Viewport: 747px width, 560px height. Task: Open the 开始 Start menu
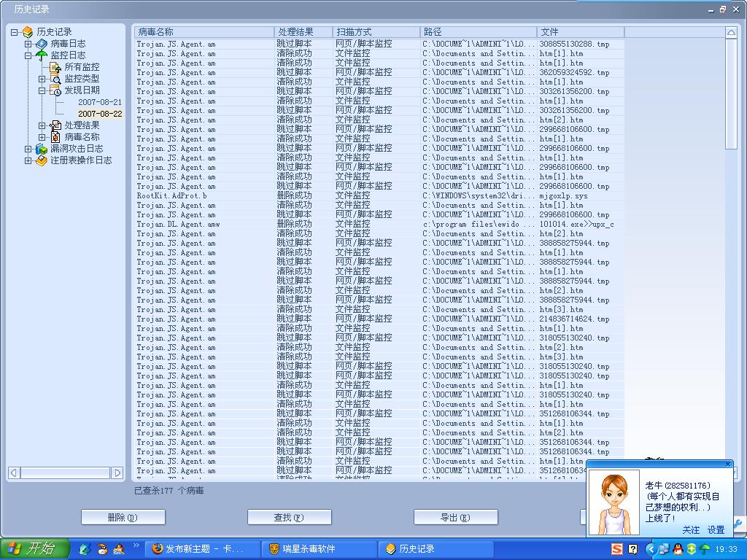tap(35, 549)
